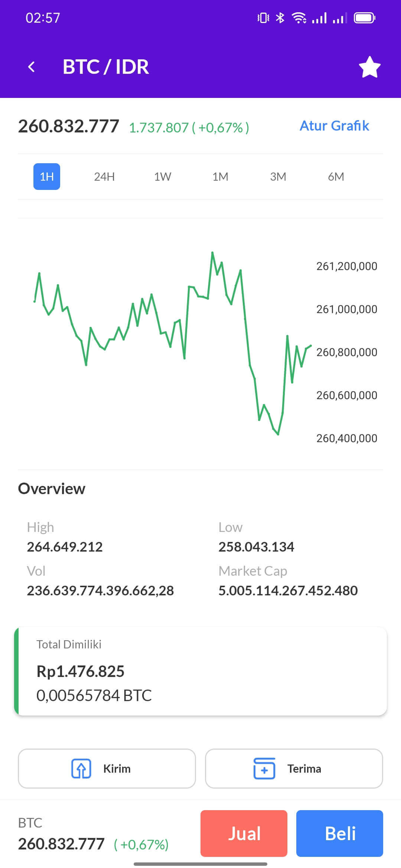Tap the Kirim upload icon
The height and width of the screenshot is (868, 401).
81,768
